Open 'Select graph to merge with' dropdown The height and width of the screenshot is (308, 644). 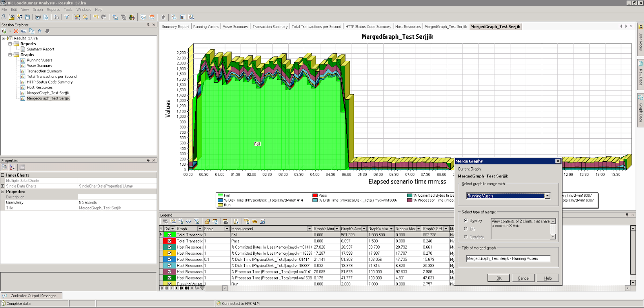(547, 196)
